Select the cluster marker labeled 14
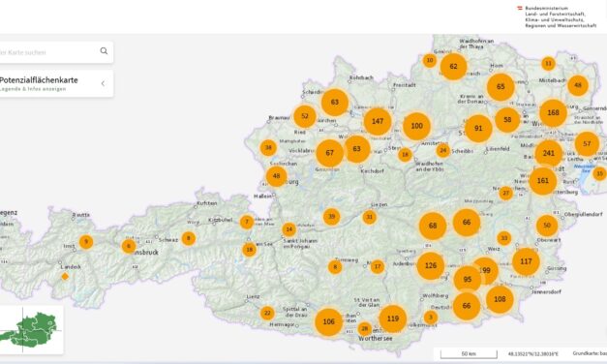 coord(288,229)
